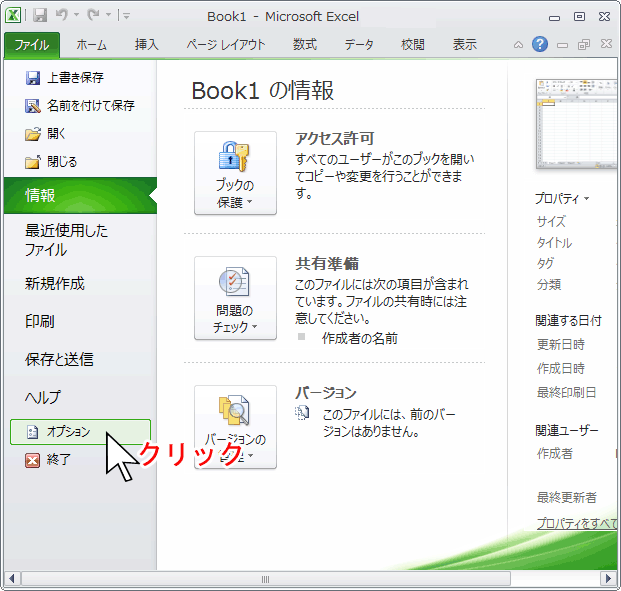The height and width of the screenshot is (591, 621).
Task: Click the red 終了 exit icon
Action: 32,460
